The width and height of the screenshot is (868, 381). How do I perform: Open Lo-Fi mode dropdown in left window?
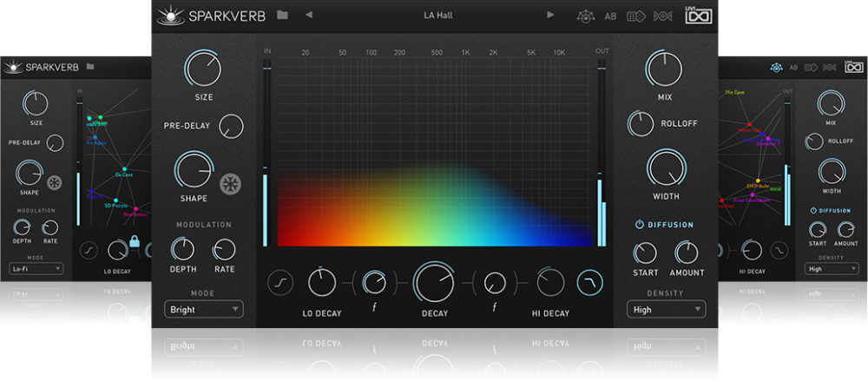36,268
